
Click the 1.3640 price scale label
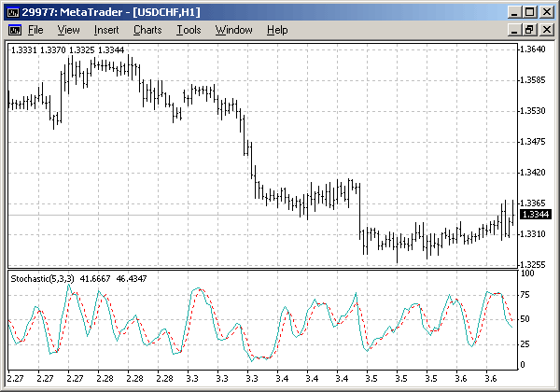click(533, 49)
